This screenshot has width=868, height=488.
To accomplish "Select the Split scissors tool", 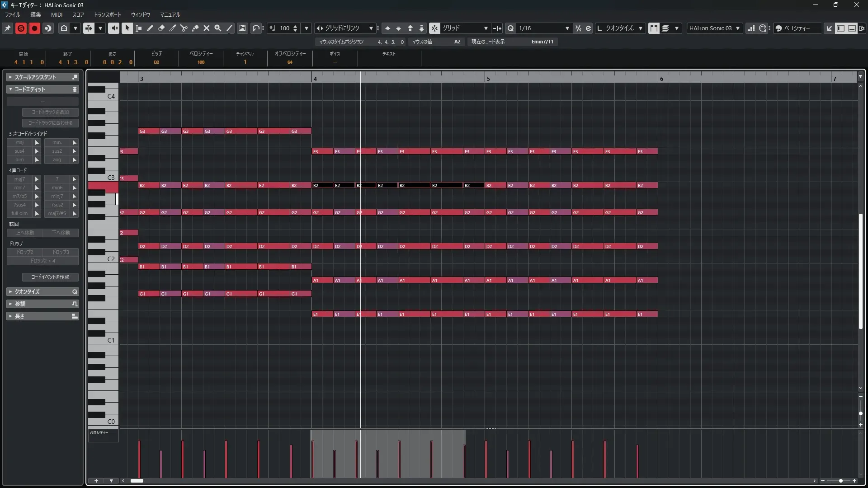I will 184,28.
